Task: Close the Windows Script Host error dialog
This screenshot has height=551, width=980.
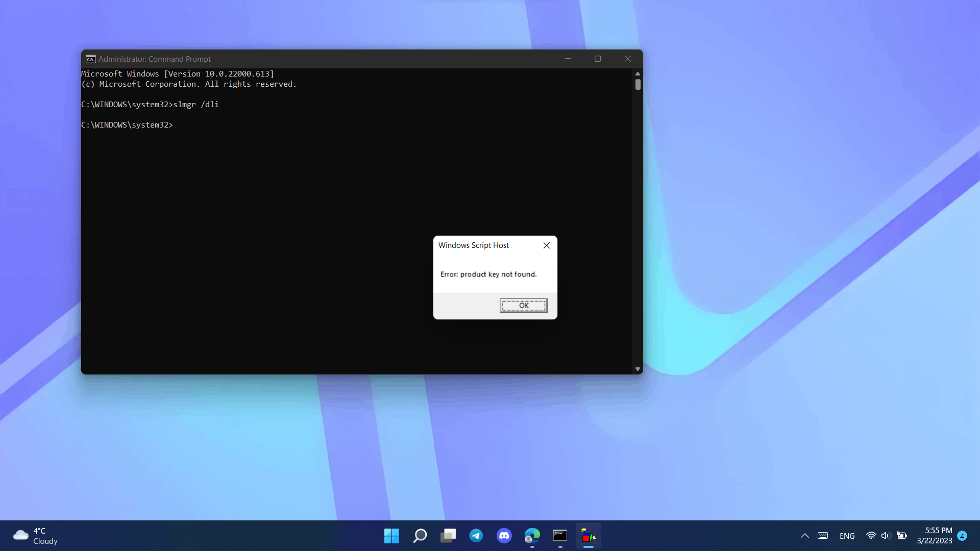Action: pos(547,245)
